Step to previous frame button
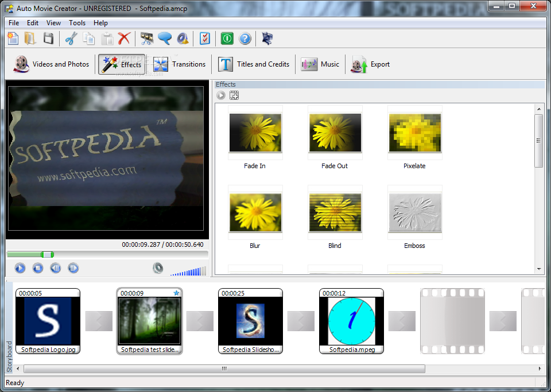551x392 pixels. point(56,269)
